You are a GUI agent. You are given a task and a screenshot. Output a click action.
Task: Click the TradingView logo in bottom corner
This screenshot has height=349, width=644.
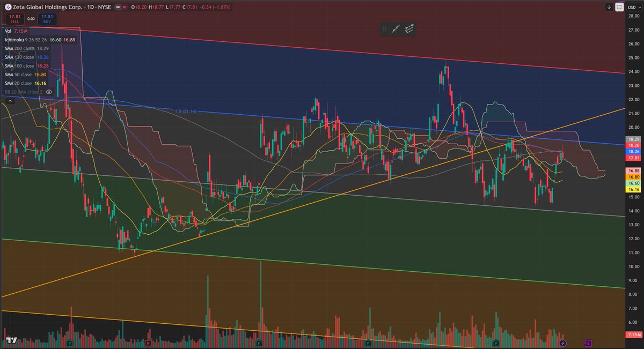click(11, 340)
